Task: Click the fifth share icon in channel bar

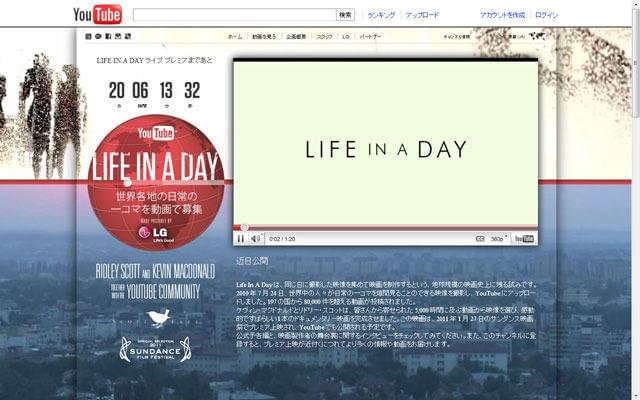Action: (128, 36)
